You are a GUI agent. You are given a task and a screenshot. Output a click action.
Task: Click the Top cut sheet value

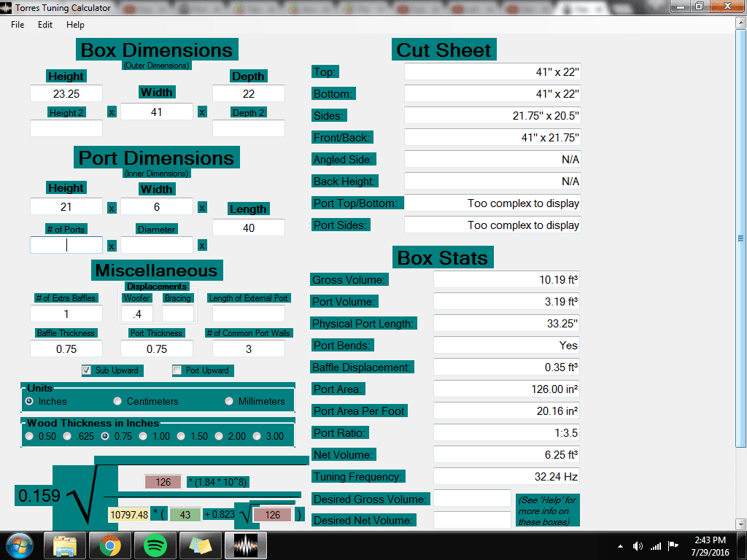(x=492, y=72)
